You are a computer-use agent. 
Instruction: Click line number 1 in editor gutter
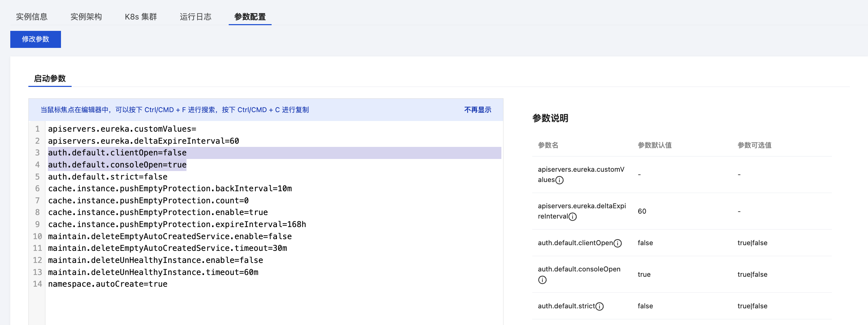(x=37, y=129)
